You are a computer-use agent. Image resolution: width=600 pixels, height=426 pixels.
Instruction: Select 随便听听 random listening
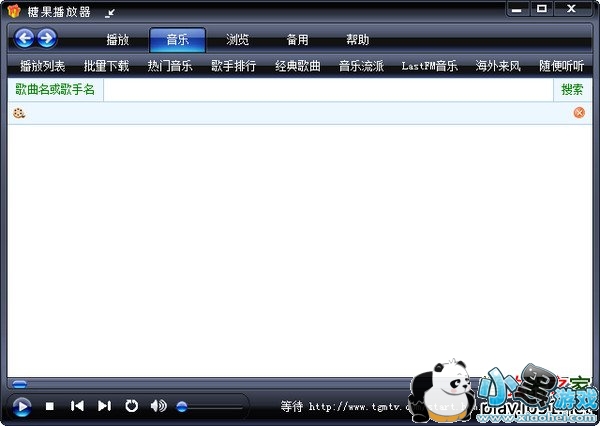point(561,66)
